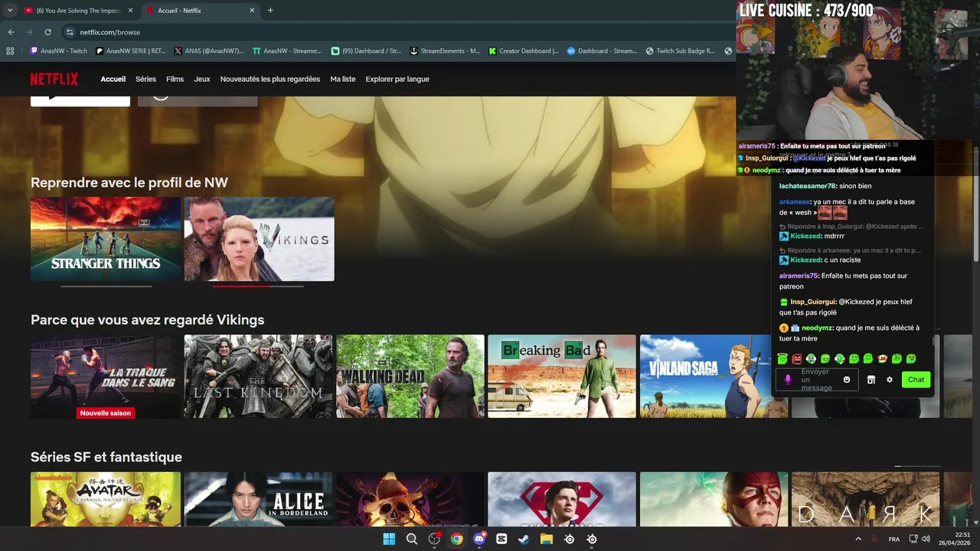Open the site information icon in address bar
The width and height of the screenshot is (980, 551).
(70, 32)
